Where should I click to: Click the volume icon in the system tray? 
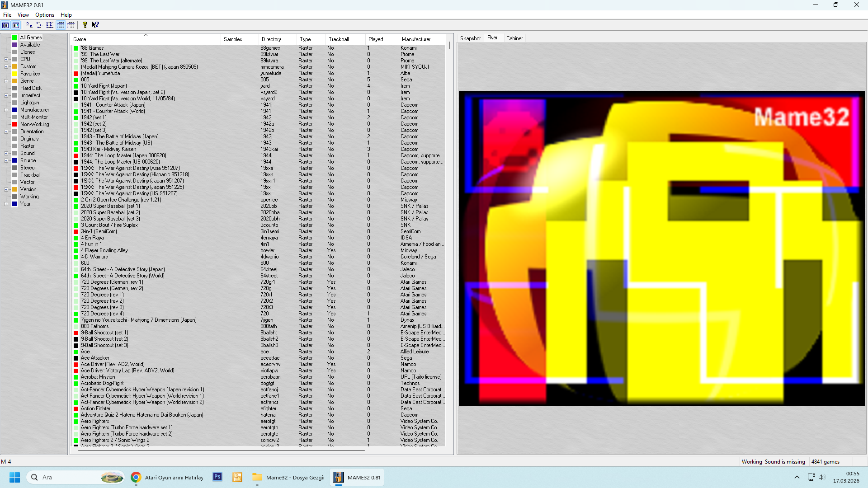click(821, 477)
